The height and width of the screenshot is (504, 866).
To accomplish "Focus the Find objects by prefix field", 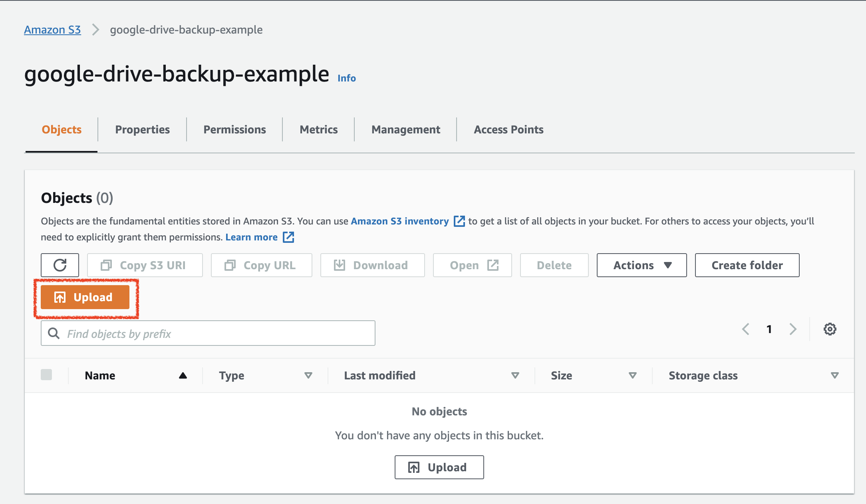I will (208, 333).
